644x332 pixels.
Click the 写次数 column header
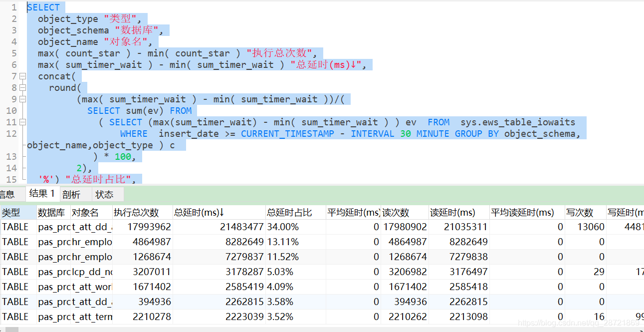tap(585, 212)
